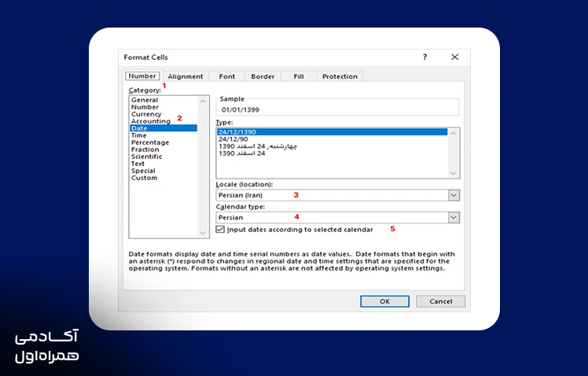Click Type list scroll down arrow
The width and height of the screenshot is (588, 376).
[453, 173]
